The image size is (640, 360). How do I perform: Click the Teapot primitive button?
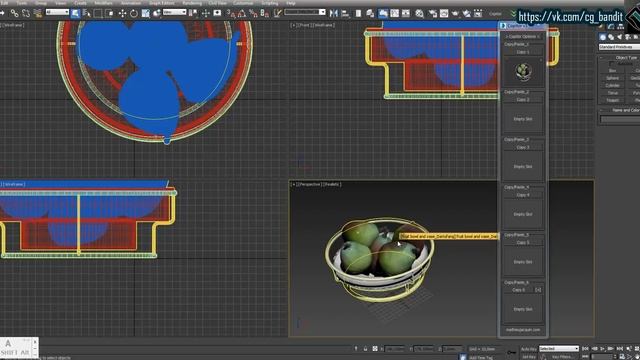pos(613,100)
